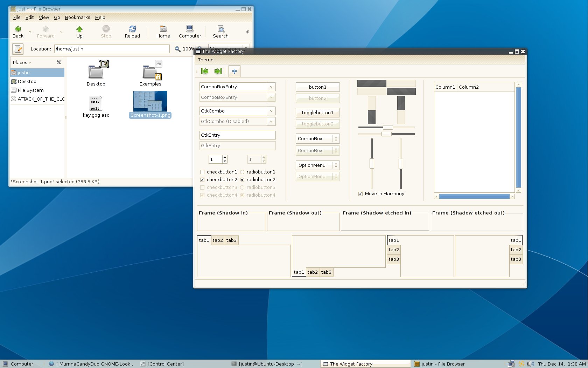The height and width of the screenshot is (368, 588).
Task: Check checkbutton1
Action: pos(202,172)
